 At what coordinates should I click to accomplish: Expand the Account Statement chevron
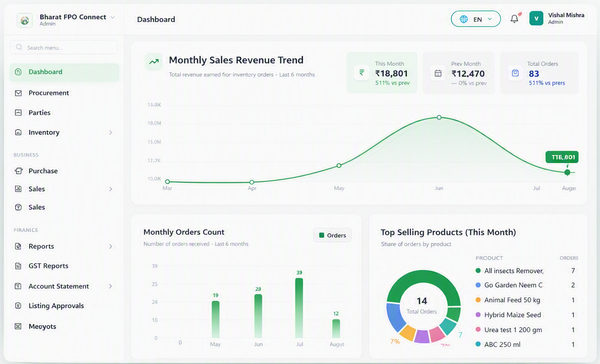tap(111, 286)
